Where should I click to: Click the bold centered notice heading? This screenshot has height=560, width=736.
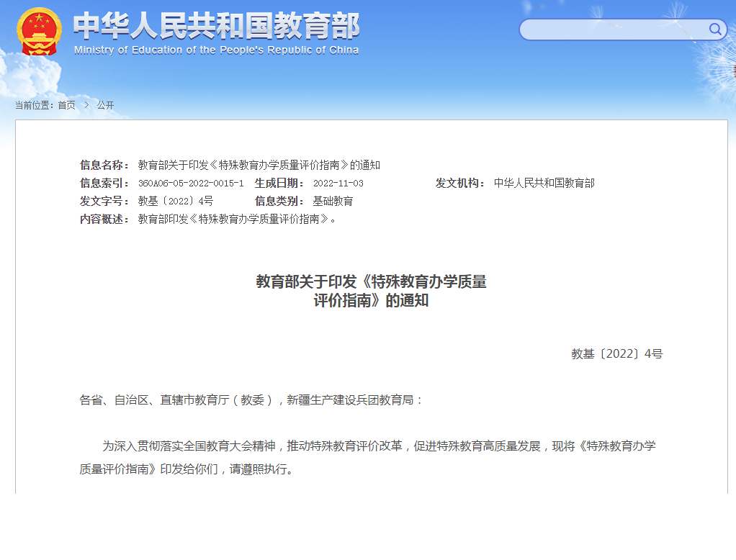(371, 291)
